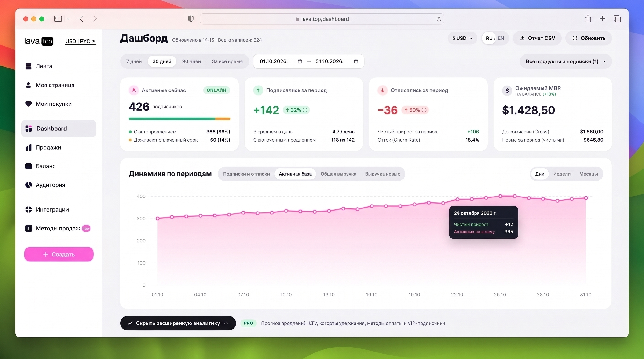
Task: Click info icon next to 32% badge
Action: pos(305,110)
